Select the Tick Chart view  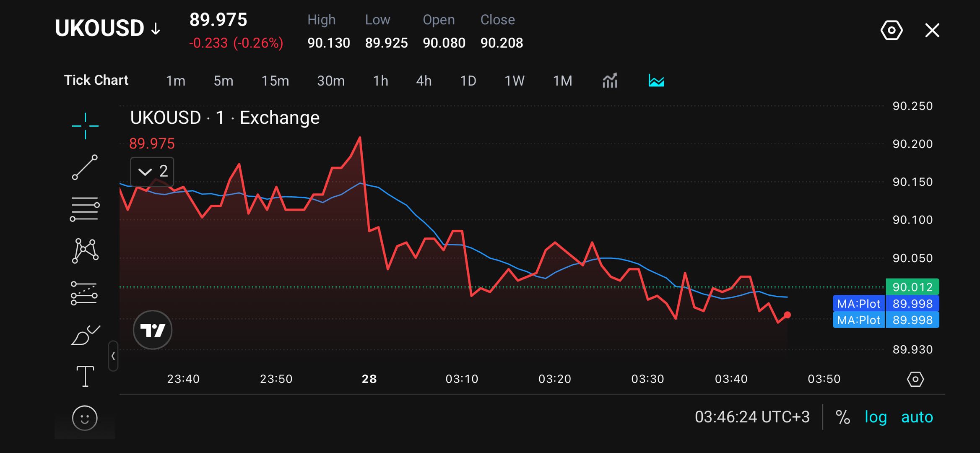(96, 80)
